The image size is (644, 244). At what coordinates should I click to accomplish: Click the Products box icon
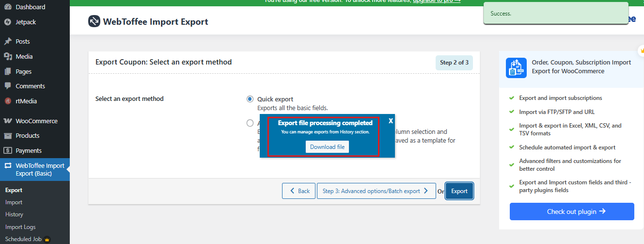click(x=8, y=135)
